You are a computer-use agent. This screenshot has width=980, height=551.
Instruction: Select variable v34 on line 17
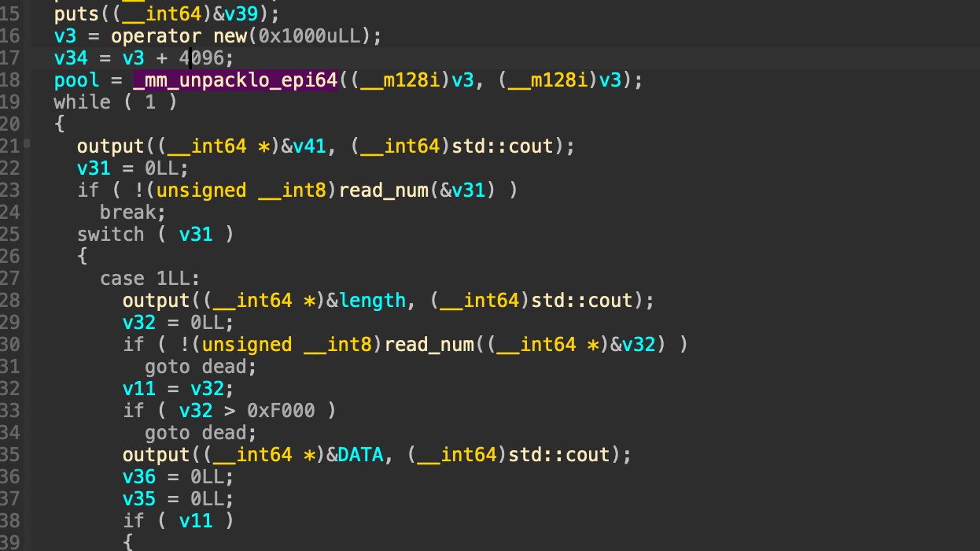(x=71, y=58)
